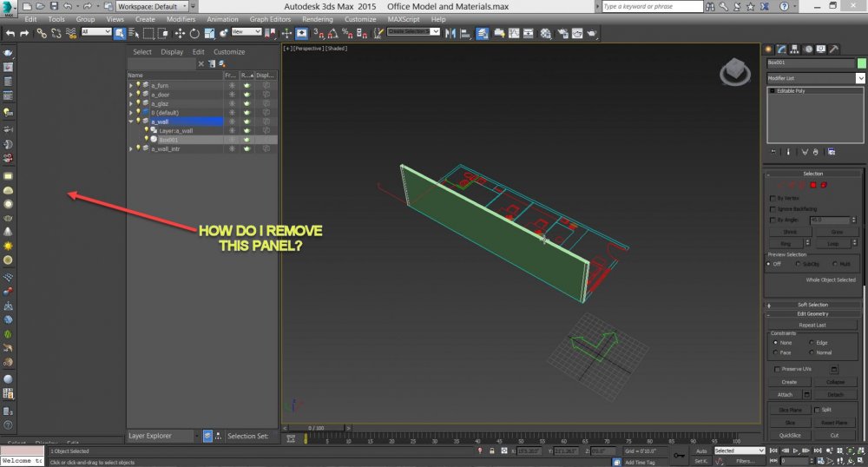868x467 pixels.
Task: Open the Rendering menu
Action: 317,19
